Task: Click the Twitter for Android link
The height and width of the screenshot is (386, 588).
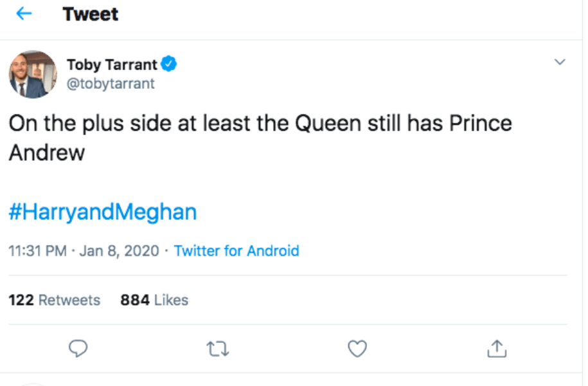Action: coord(236,250)
